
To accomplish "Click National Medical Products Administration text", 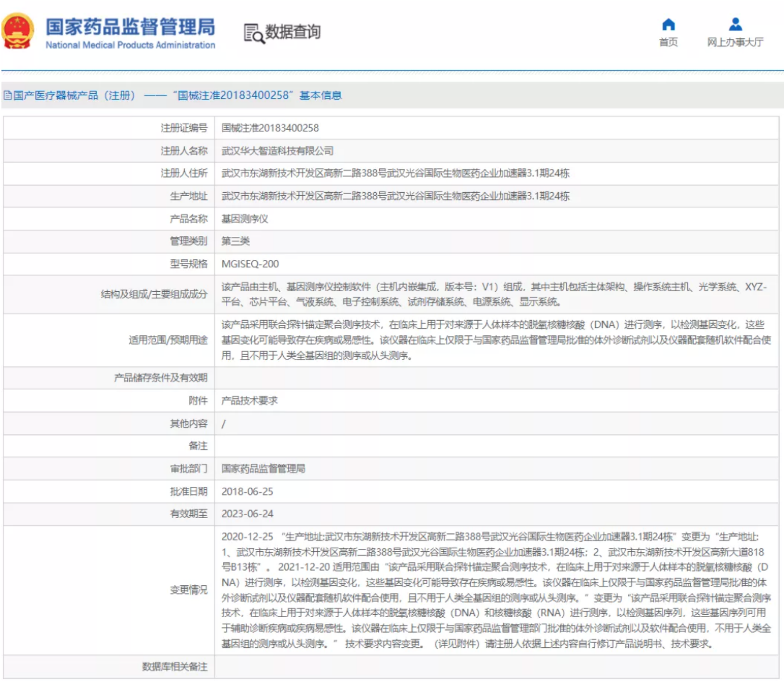I will pos(130,45).
